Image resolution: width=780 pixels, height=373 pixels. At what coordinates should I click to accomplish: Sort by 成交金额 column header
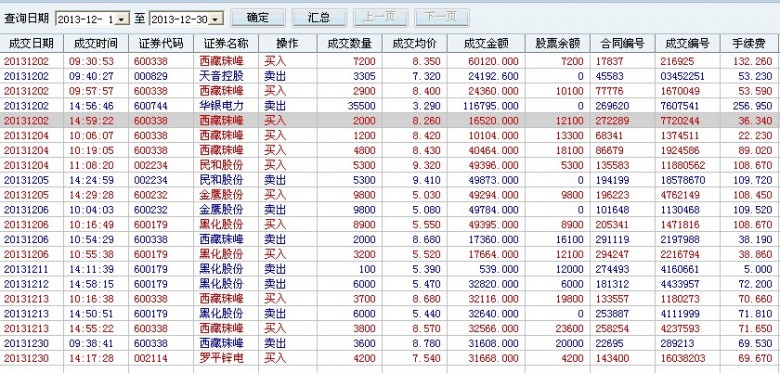pyautogui.click(x=486, y=44)
